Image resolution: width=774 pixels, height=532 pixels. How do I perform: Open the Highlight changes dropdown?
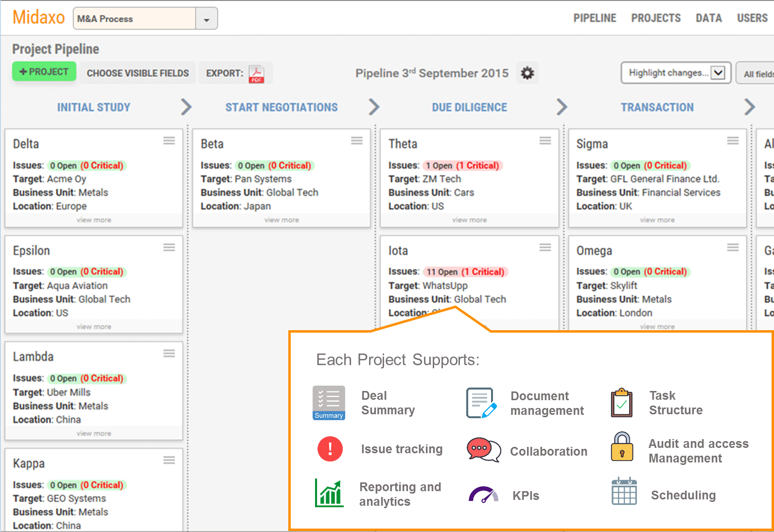[x=676, y=73]
